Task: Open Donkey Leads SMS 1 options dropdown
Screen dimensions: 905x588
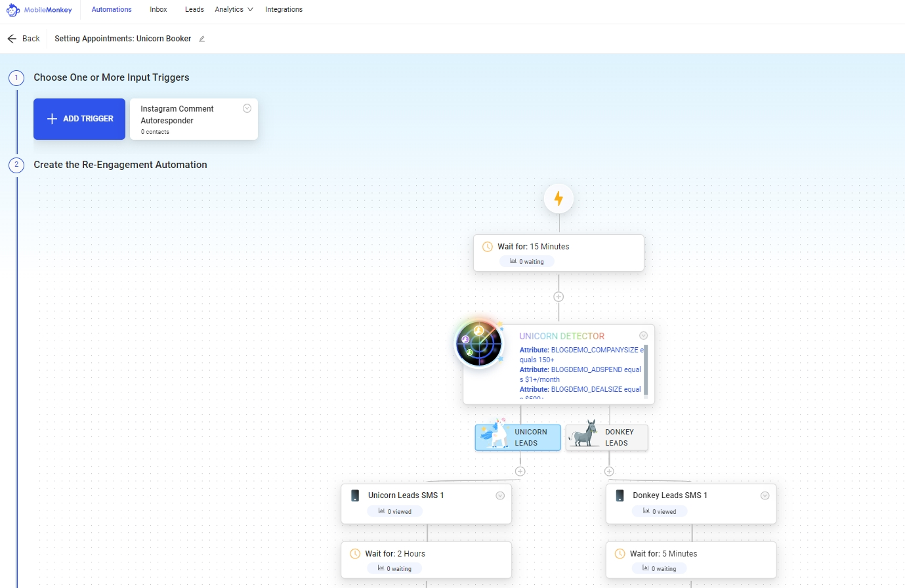Action: (x=765, y=495)
